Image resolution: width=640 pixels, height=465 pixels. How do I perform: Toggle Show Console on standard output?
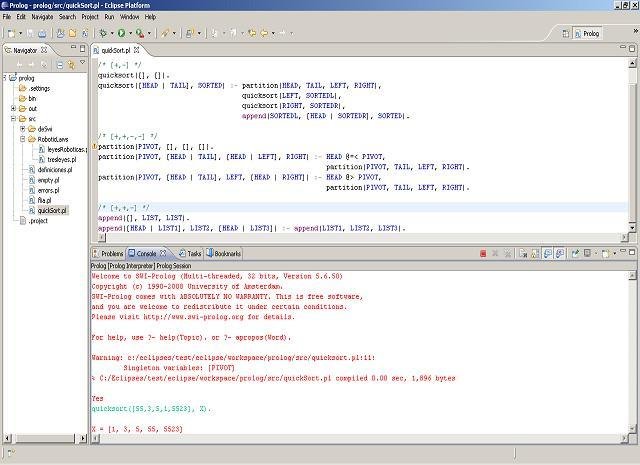[547, 254]
